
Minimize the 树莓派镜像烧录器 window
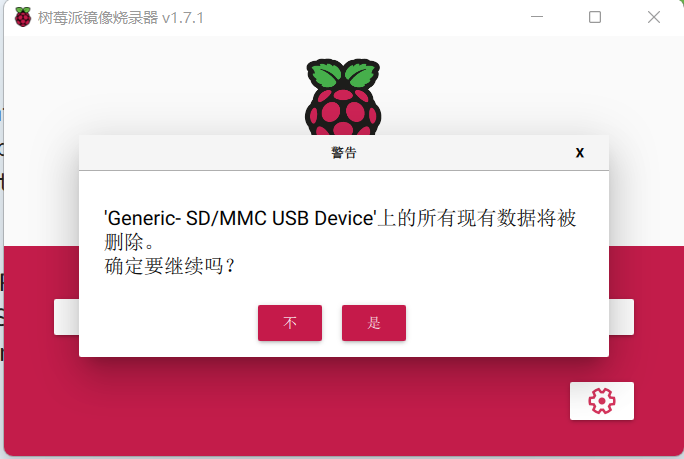(x=537, y=17)
